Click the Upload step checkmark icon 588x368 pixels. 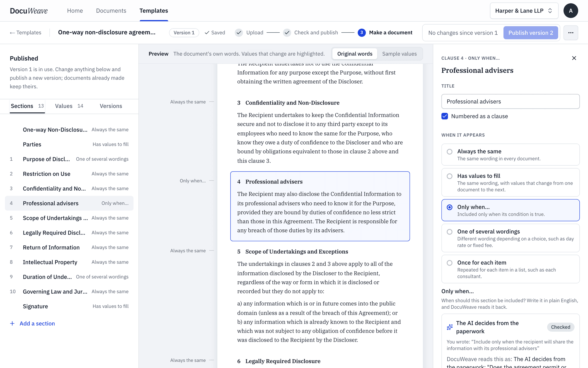point(239,33)
